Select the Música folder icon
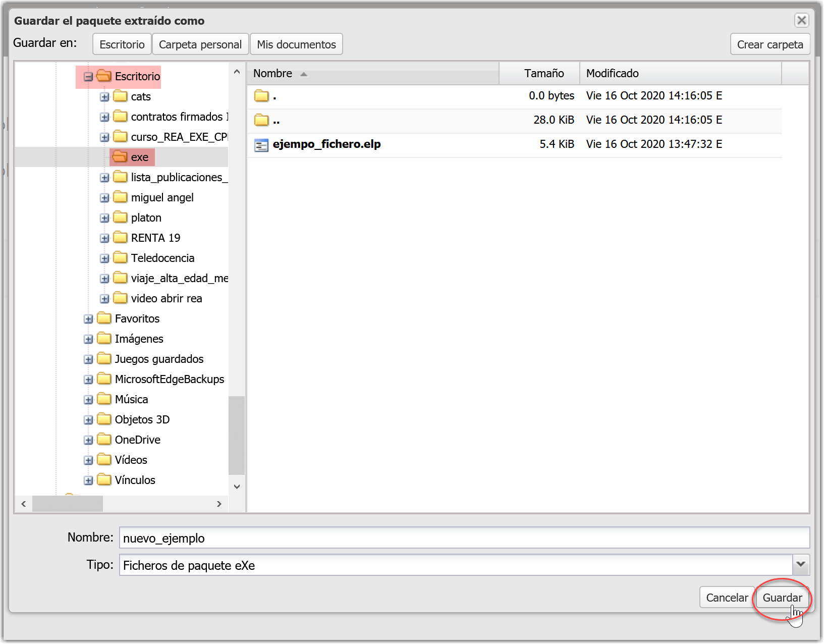Screen dimensions: 824x644 (104, 399)
